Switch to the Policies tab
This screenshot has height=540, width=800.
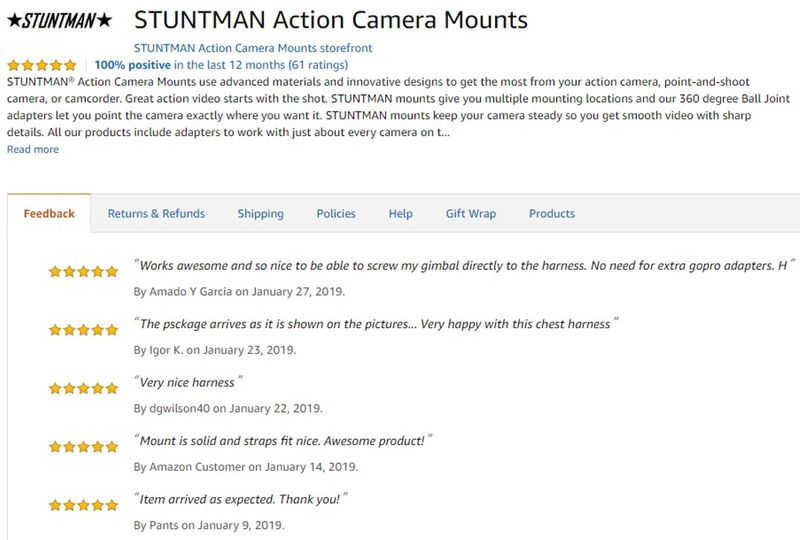[336, 213]
